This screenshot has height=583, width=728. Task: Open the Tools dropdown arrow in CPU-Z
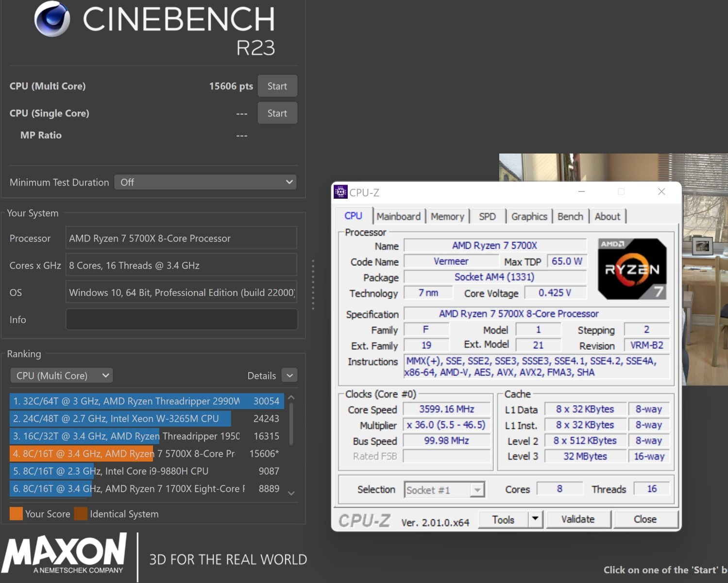coord(535,519)
